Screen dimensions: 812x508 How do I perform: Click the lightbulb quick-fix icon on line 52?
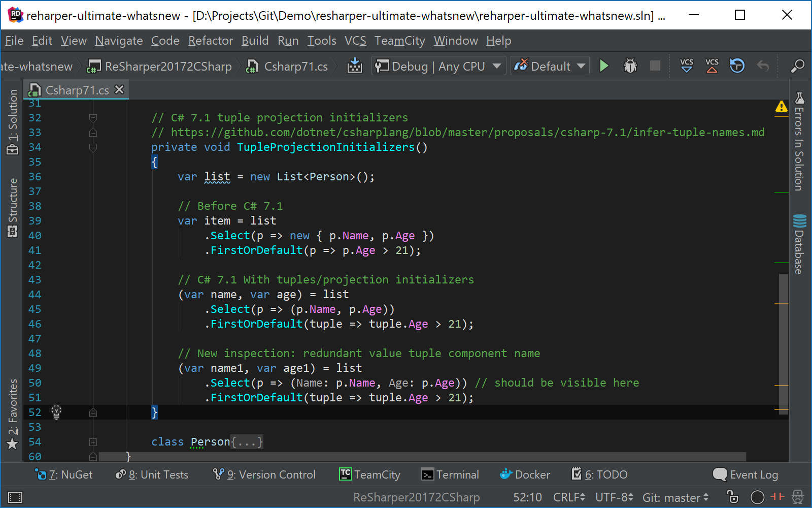56,412
